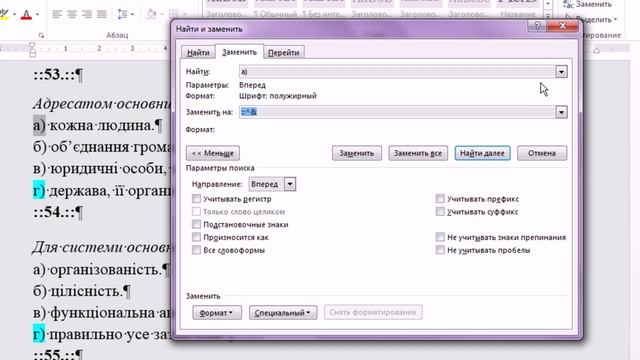Enable Не учитывать знаки препинания
This screenshot has width=640, height=360.
(440, 237)
